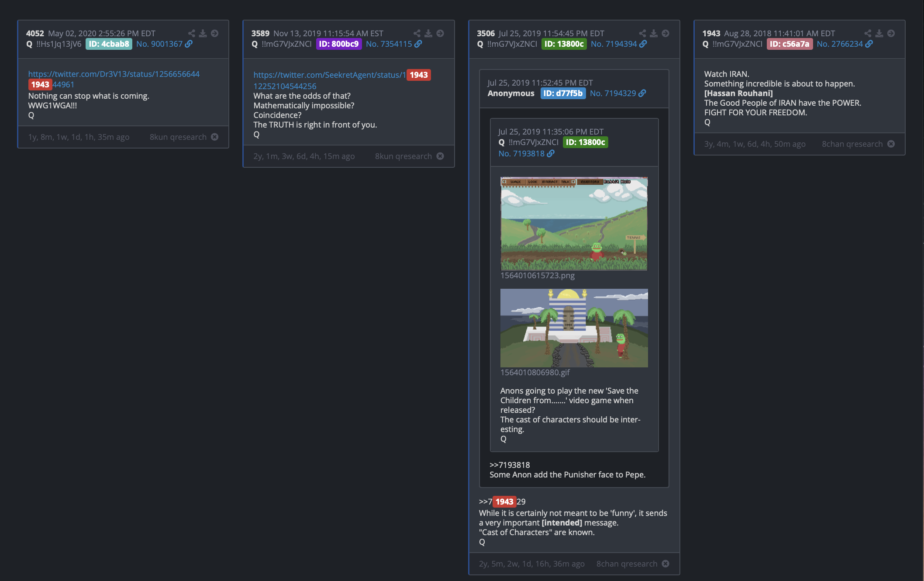Image resolution: width=924 pixels, height=581 pixels.
Task: Click the link icon beside No. 7193818
Action: tap(551, 153)
